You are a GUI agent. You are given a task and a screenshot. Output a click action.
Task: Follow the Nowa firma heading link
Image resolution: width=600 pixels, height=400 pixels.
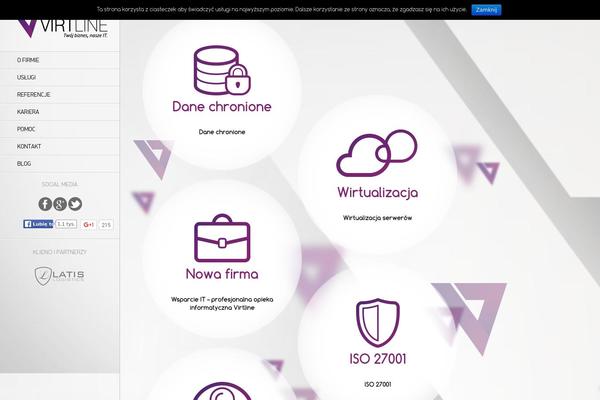222,274
